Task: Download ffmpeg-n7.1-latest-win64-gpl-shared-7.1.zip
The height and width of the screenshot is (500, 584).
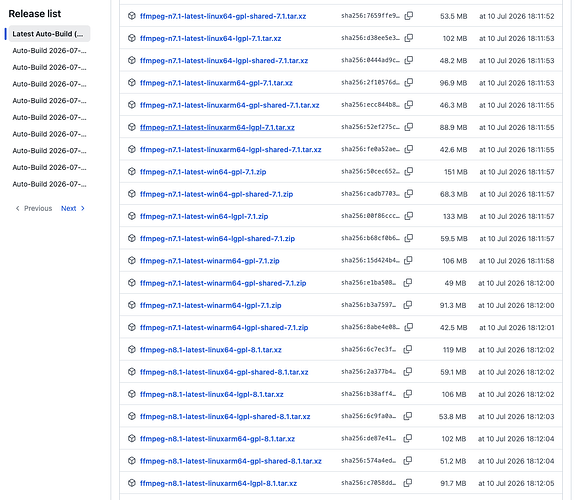Action: [x=216, y=194]
